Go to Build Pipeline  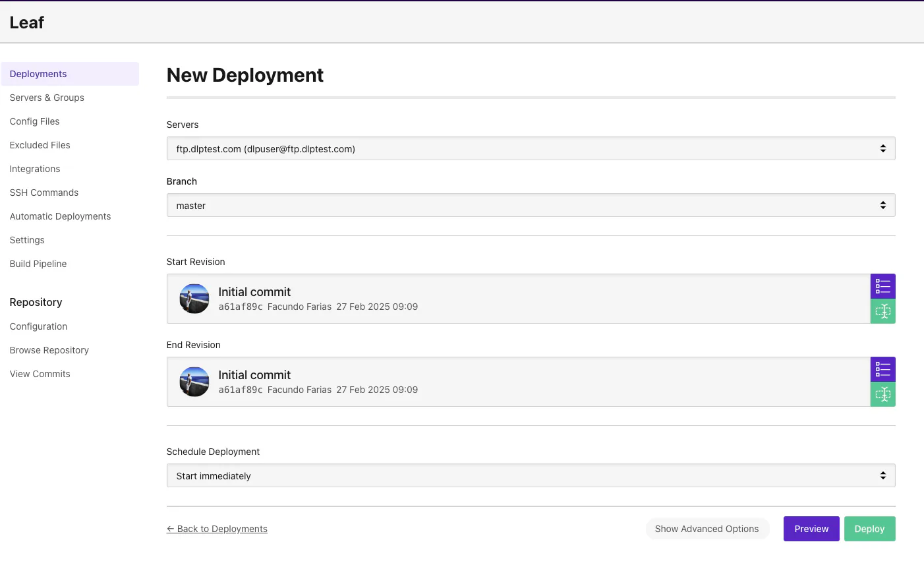click(x=38, y=264)
